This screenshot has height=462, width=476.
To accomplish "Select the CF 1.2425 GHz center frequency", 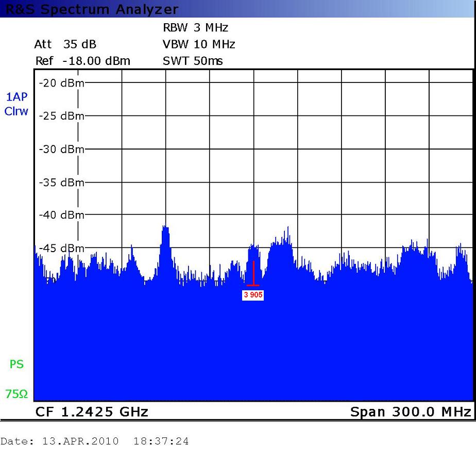I will (91, 412).
